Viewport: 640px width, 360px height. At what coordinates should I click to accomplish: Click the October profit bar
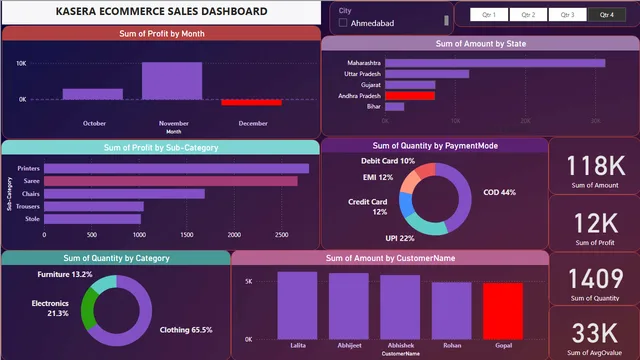[93, 94]
